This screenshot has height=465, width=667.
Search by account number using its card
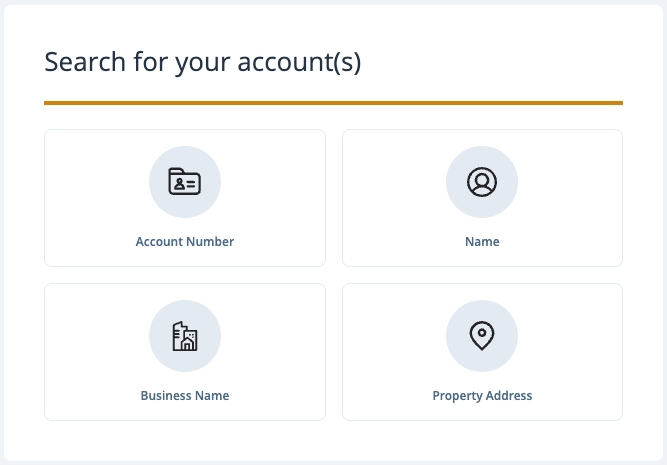coord(185,198)
